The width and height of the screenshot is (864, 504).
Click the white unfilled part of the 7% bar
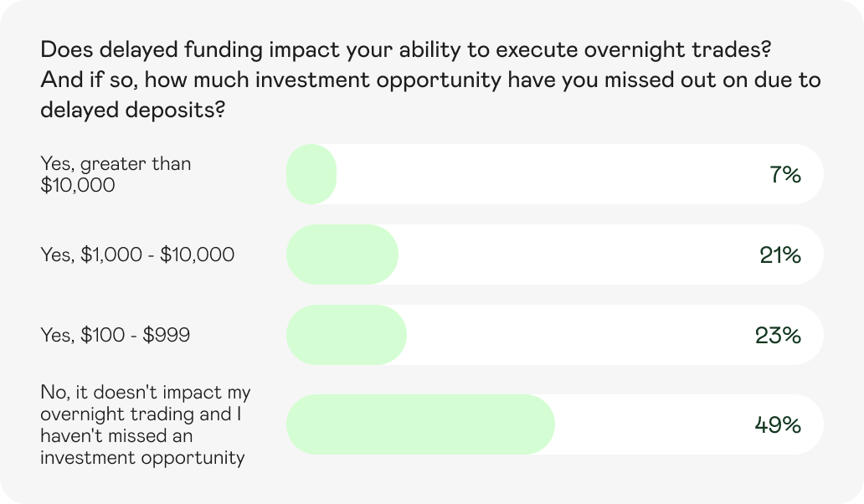point(544,174)
